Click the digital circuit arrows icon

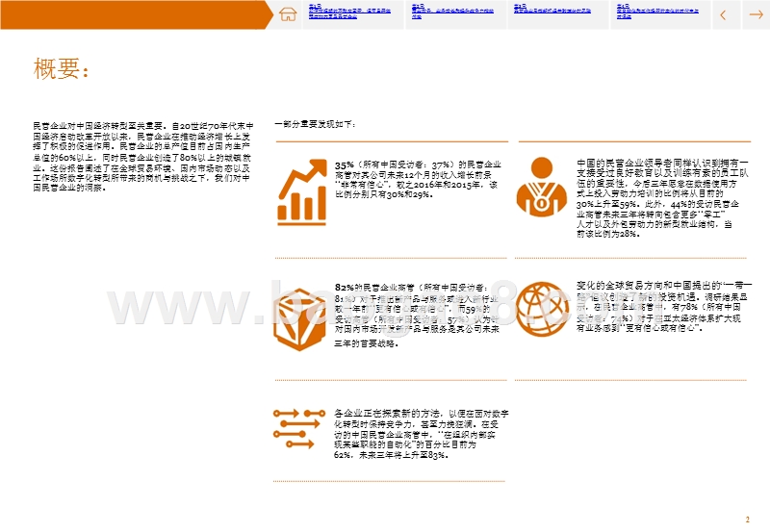point(299,428)
